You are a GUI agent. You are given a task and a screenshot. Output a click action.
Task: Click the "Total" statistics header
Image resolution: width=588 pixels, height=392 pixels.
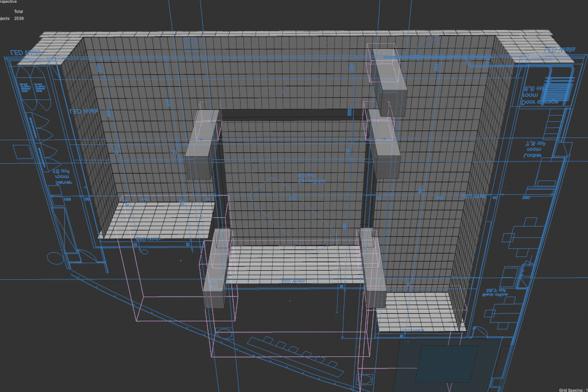tap(18, 11)
